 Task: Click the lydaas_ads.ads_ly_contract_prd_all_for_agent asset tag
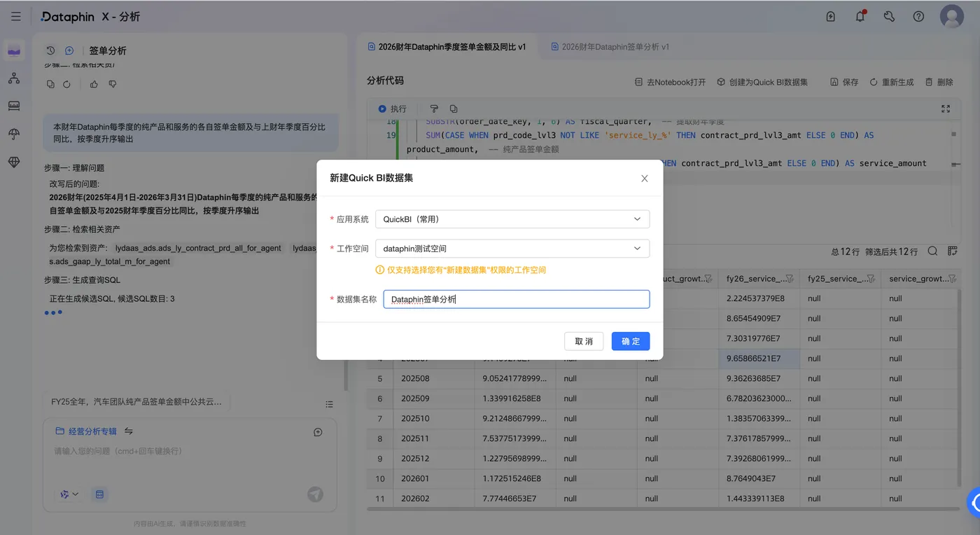coord(198,248)
